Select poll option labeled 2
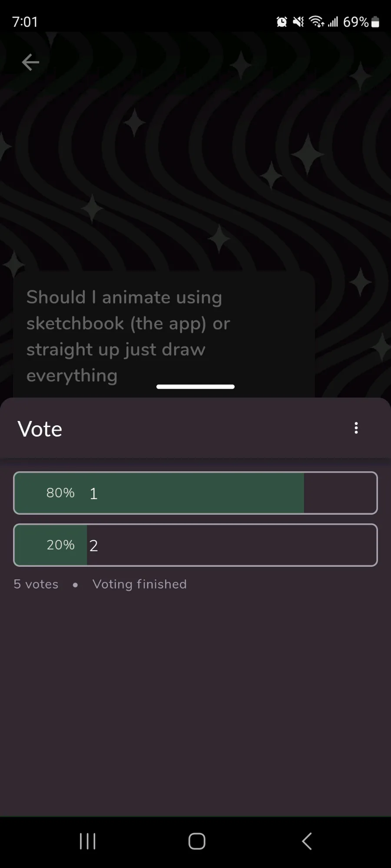Image resolution: width=391 pixels, height=868 pixels. [195, 545]
